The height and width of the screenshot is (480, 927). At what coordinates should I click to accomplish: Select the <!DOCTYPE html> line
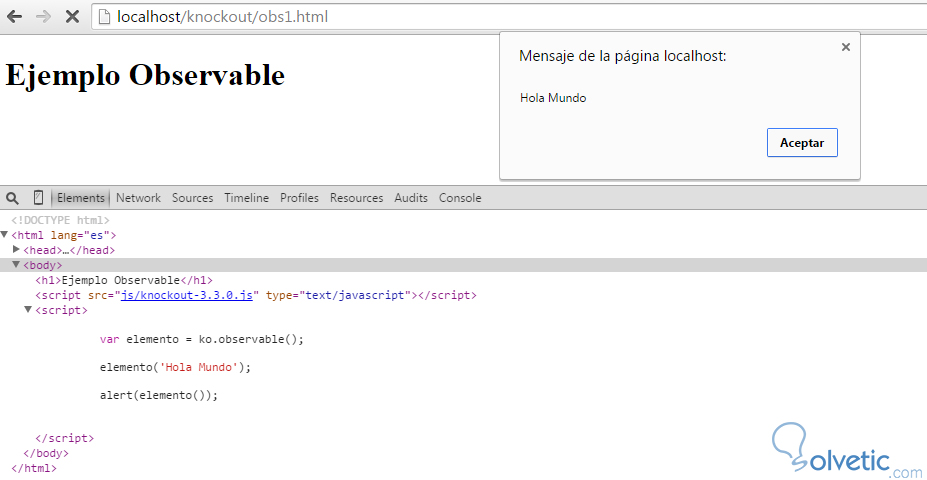[x=60, y=220]
